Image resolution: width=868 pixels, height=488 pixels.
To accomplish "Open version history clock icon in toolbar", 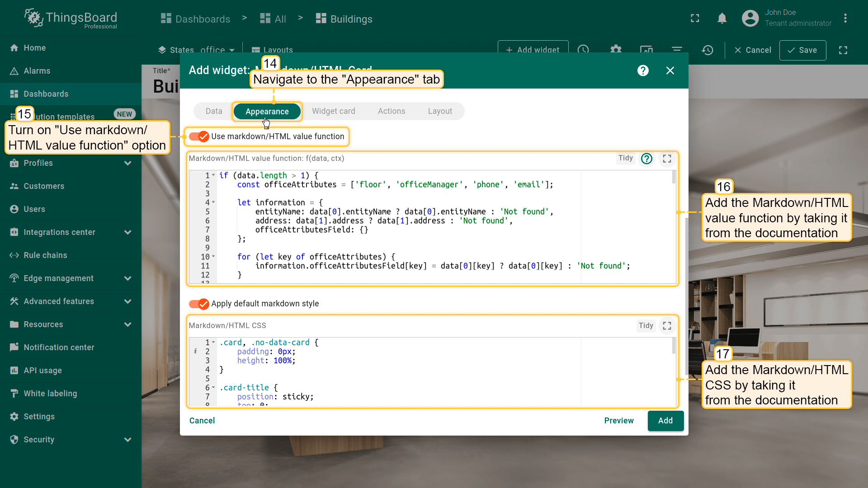I will coord(708,50).
